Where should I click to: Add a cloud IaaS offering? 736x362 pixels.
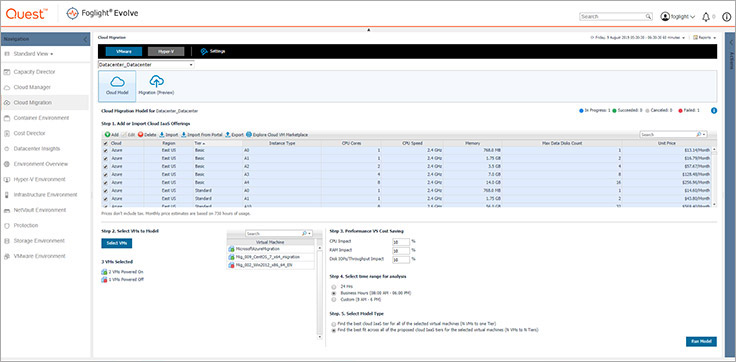[112, 135]
